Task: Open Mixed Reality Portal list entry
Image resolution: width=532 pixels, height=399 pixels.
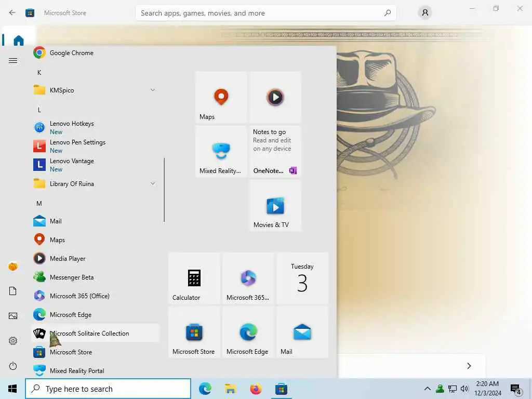Action: (x=95, y=371)
